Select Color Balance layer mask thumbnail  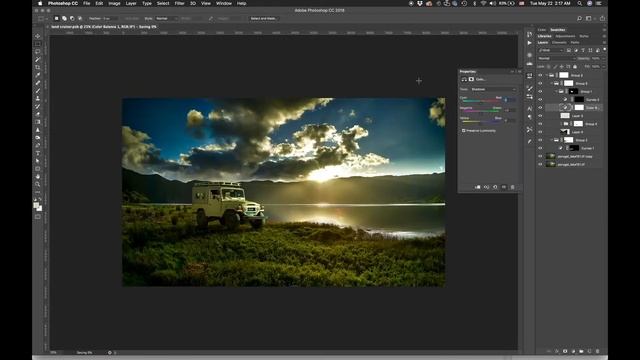579,108
